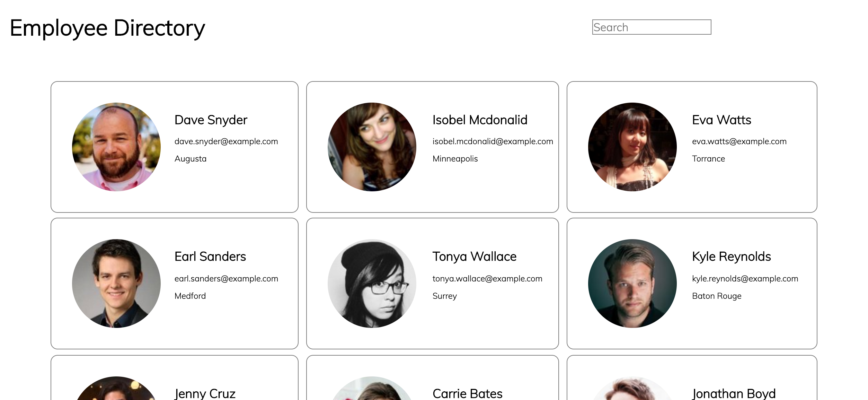Open the Tonya Wallace name
This screenshot has height=400, width=868.
[x=474, y=256]
